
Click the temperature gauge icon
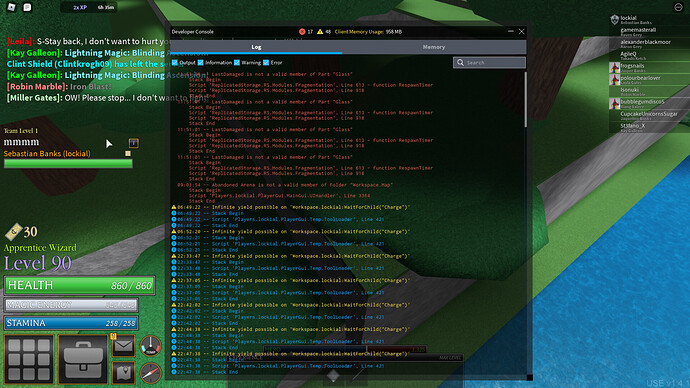click(x=150, y=346)
